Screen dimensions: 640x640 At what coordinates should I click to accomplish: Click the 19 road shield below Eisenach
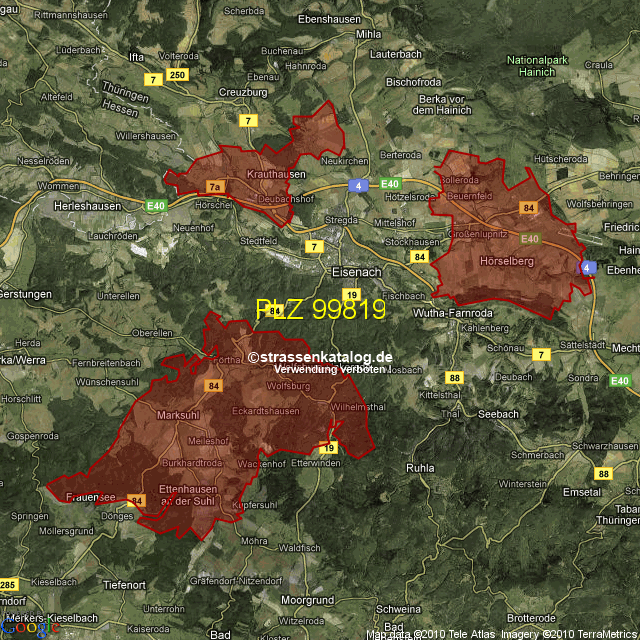351,294
